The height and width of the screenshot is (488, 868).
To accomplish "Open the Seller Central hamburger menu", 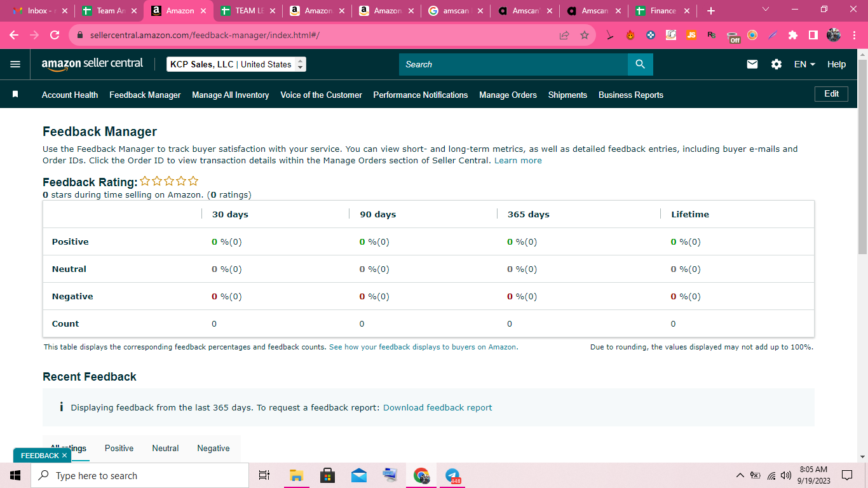I will (x=15, y=64).
